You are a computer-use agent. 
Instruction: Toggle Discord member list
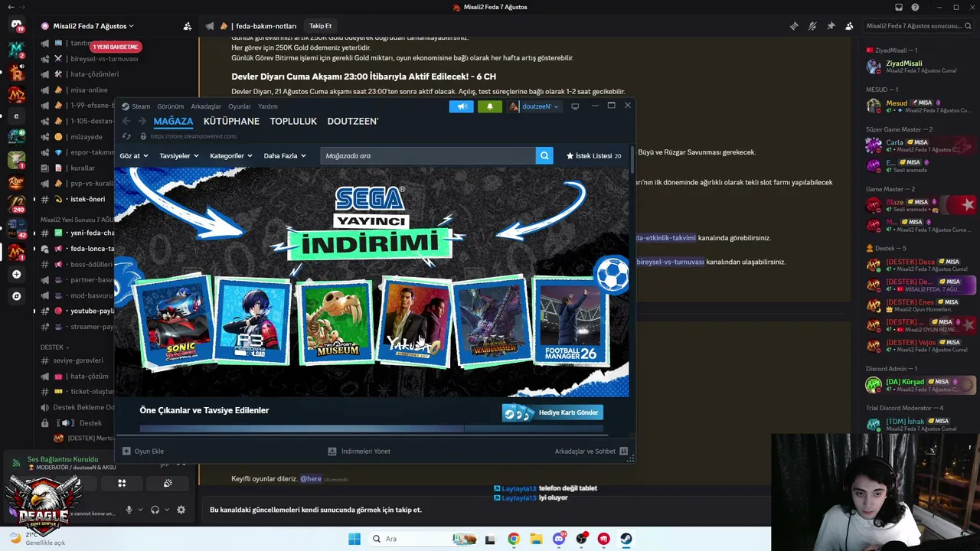pyautogui.click(x=849, y=26)
